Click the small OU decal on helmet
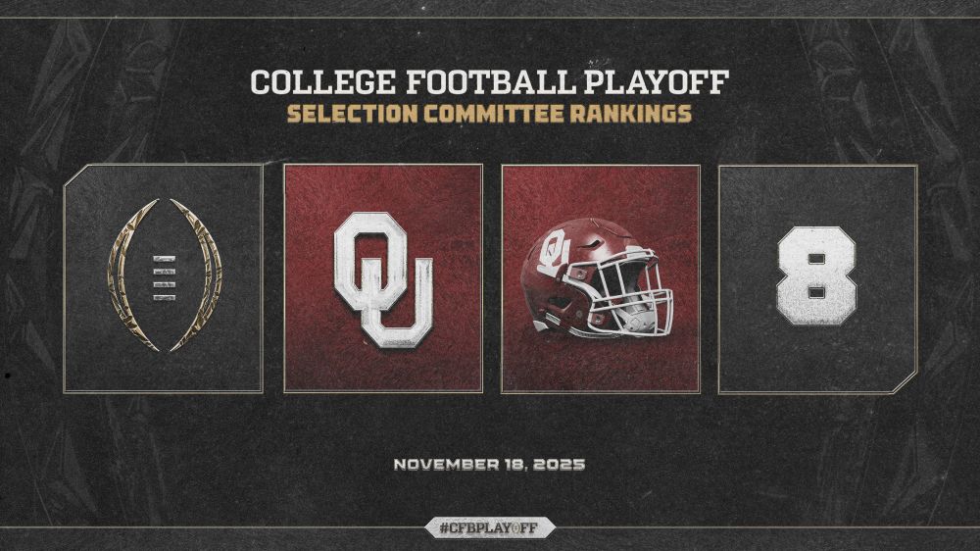 [554, 251]
